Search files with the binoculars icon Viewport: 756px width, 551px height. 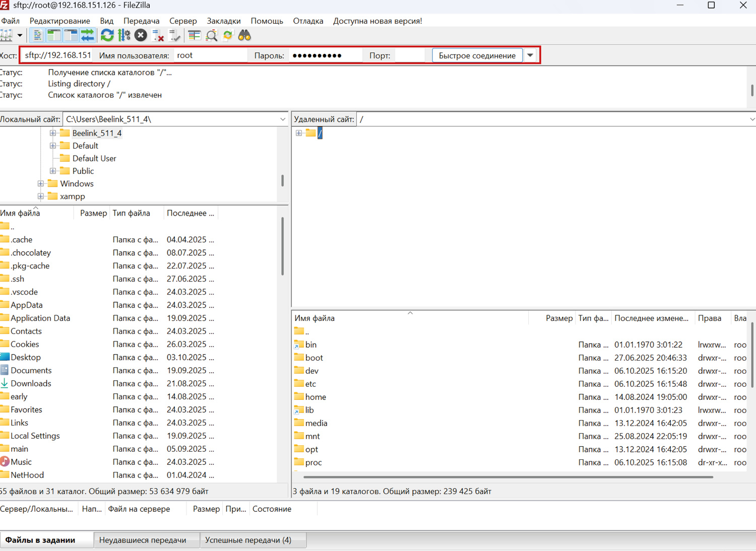pyautogui.click(x=244, y=35)
